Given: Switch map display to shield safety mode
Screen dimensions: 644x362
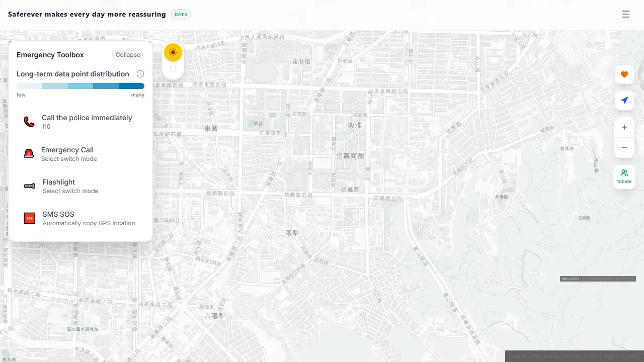Looking at the screenshot, I should pos(173,69).
